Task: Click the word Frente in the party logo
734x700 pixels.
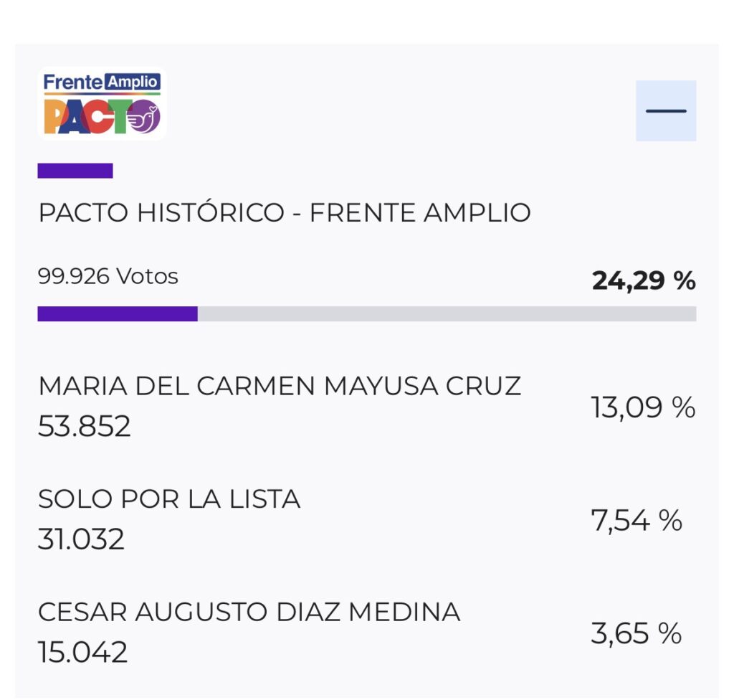Action: (74, 82)
